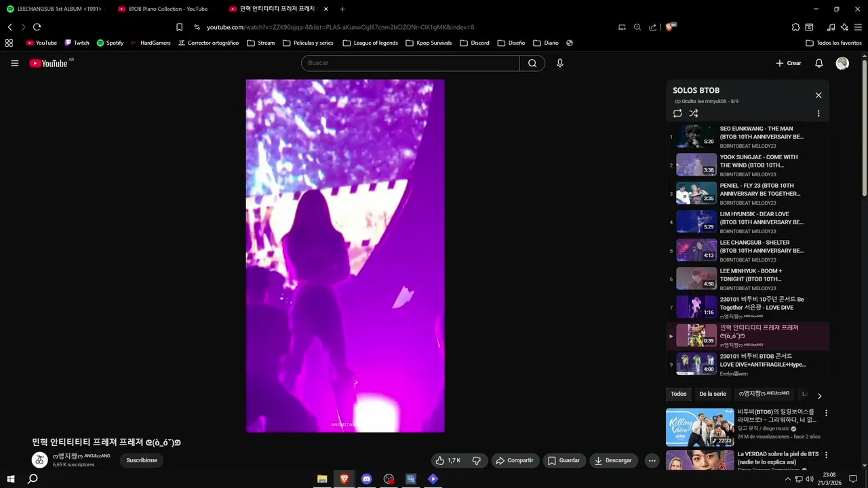Viewport: 868px width, 488px height.
Task: Open YouTube notifications bell
Action: coord(818,63)
